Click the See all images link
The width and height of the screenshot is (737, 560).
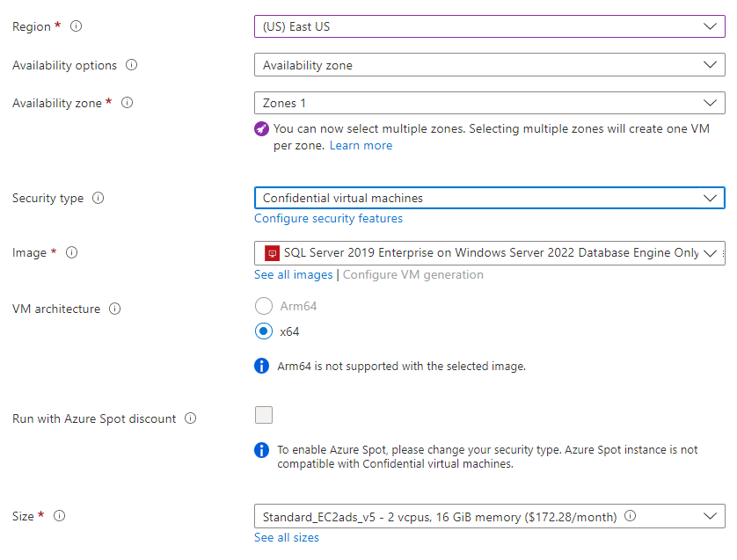pyautogui.click(x=293, y=274)
